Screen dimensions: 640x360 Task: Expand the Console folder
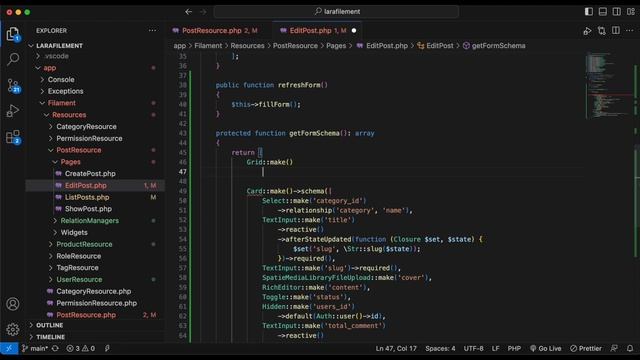tap(61, 80)
